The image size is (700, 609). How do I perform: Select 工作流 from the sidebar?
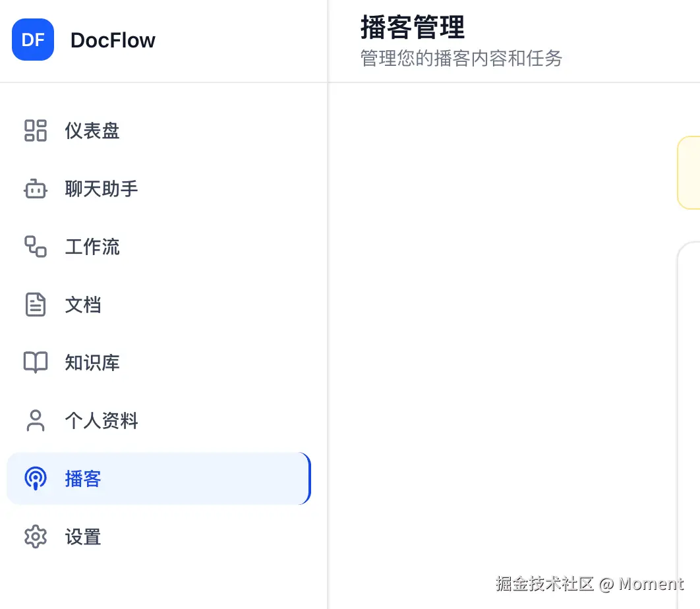click(92, 247)
